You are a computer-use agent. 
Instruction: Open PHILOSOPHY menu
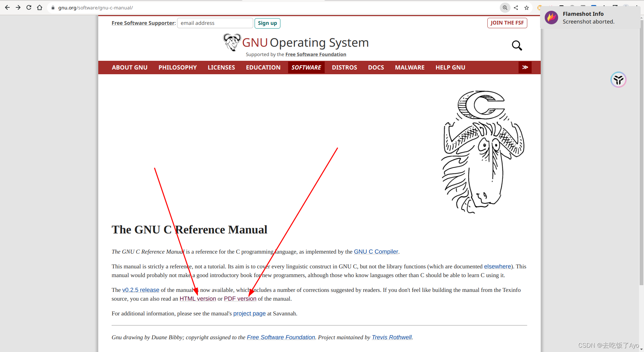click(178, 68)
